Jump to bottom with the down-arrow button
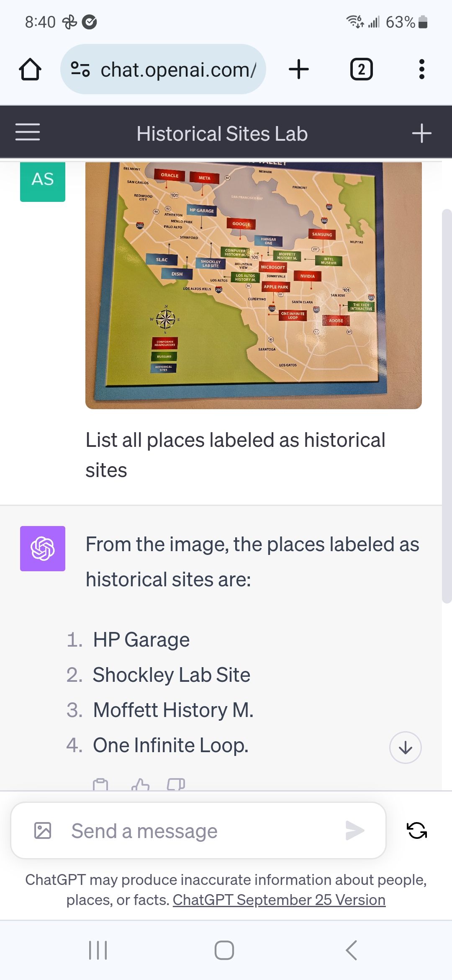Screen dimensions: 452x980 [x=405, y=748]
